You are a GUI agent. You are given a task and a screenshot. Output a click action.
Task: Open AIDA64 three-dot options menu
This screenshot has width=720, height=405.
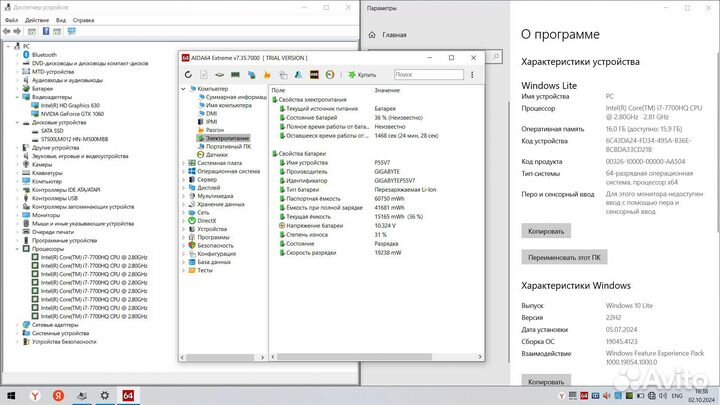[471, 74]
